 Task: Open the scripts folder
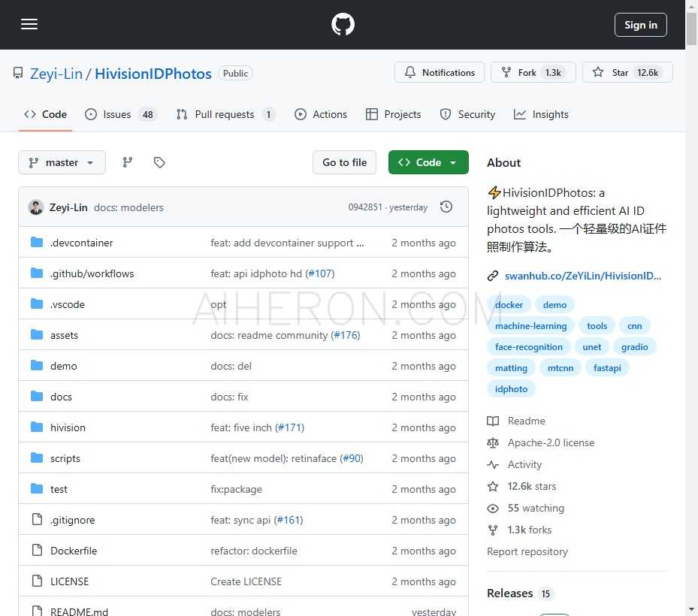[x=65, y=458]
